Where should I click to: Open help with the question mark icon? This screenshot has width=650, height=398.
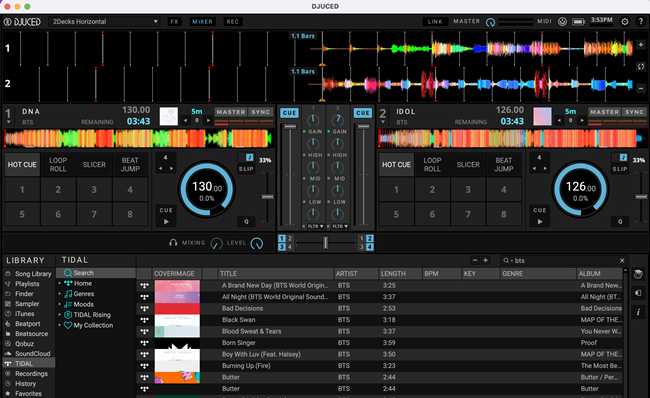[x=641, y=22]
